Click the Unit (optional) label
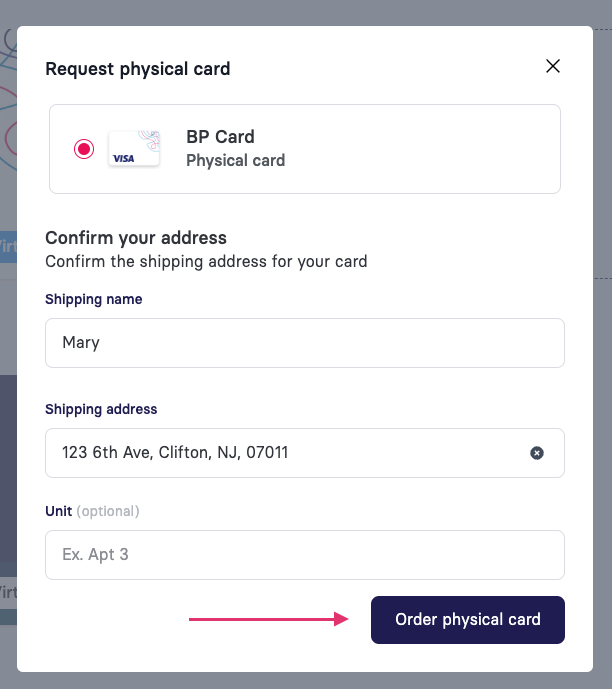 (x=92, y=511)
